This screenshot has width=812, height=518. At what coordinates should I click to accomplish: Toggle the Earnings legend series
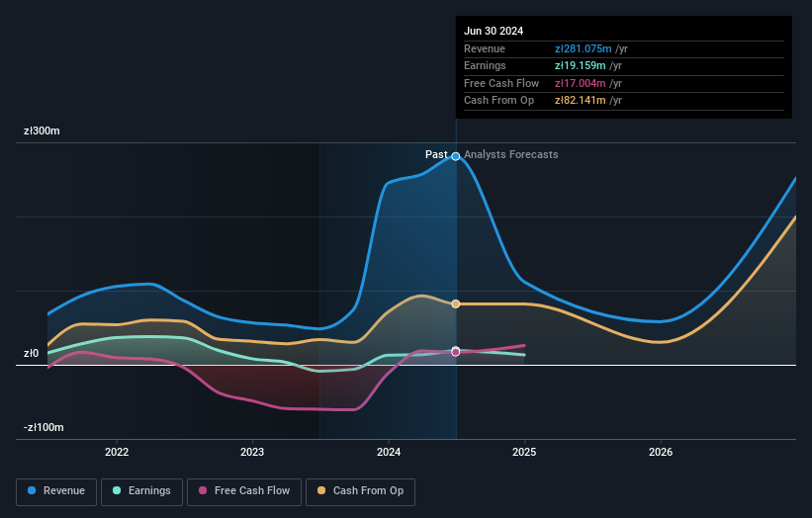[141, 491]
